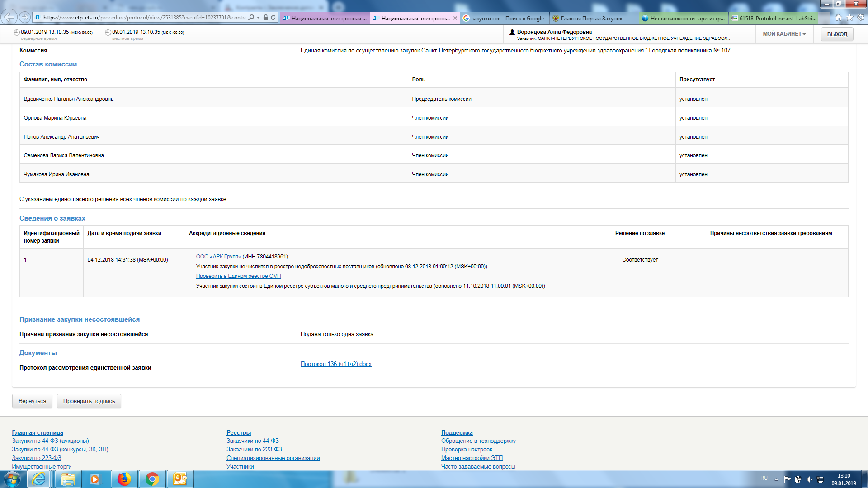
Task: Open the ООО «АРК Групп» company link
Action: 218,257
